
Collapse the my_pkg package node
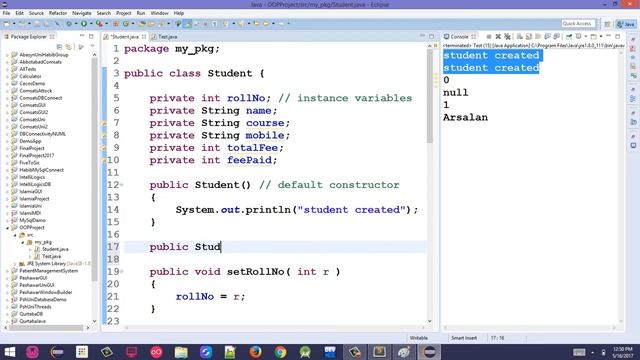pos(23,242)
